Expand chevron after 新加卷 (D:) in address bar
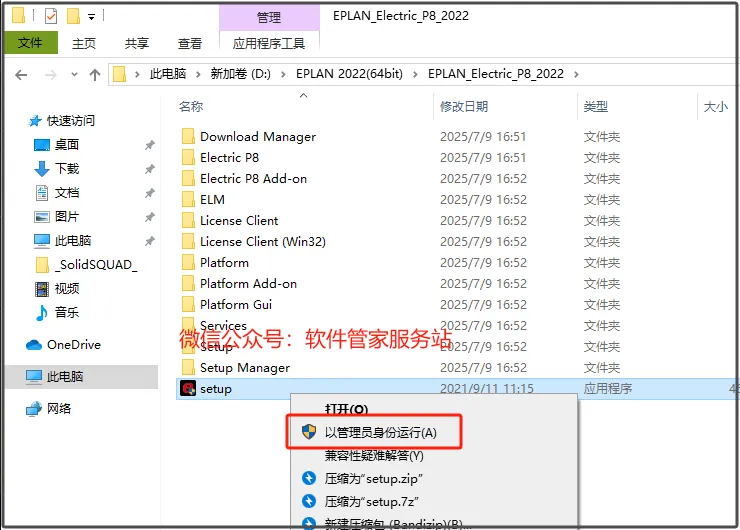Image resolution: width=740 pixels, height=530 pixels. tap(283, 75)
